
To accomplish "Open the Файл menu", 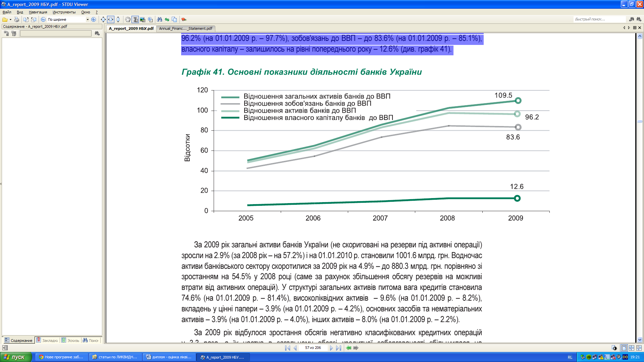I will 7,12.
